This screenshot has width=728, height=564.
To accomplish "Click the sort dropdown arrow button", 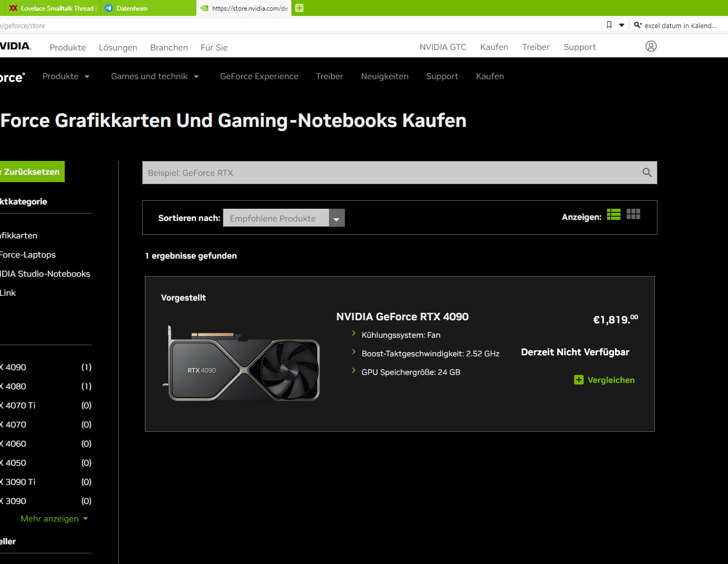I will tap(336, 218).
